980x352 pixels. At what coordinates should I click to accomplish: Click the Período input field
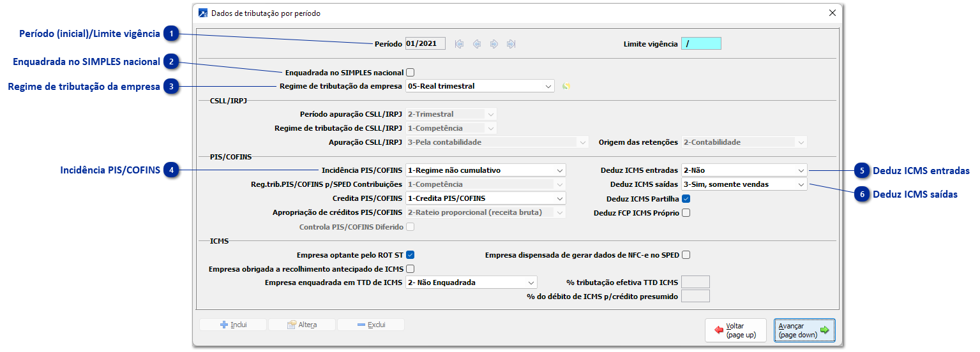tap(425, 44)
